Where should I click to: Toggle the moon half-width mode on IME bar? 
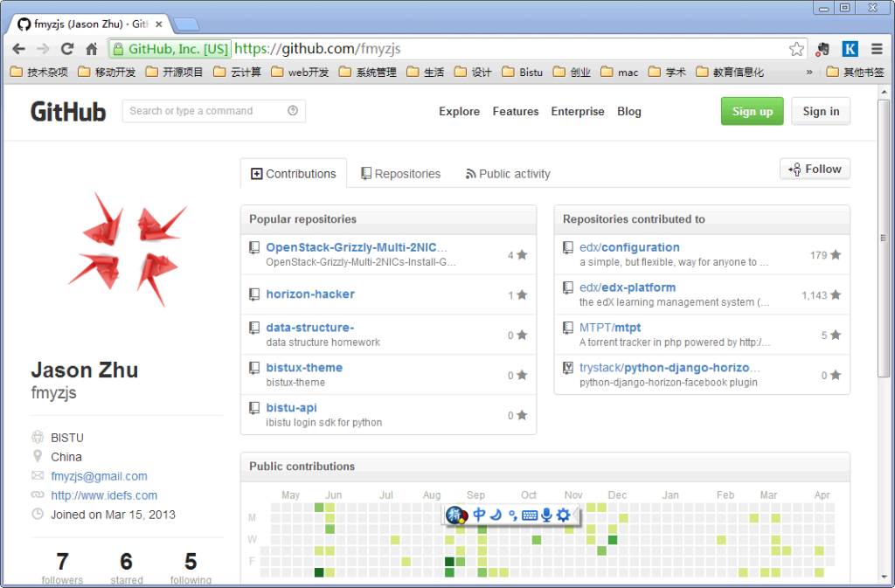(496, 515)
